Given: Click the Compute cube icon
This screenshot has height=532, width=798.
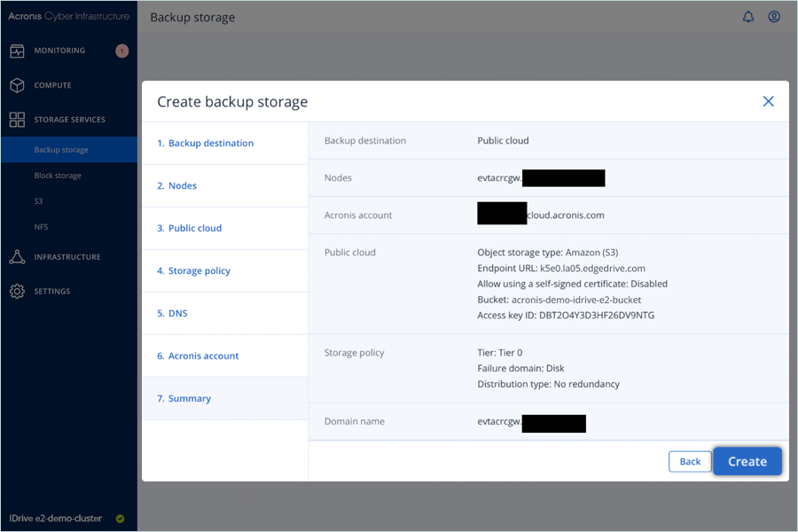Looking at the screenshot, I should point(17,85).
